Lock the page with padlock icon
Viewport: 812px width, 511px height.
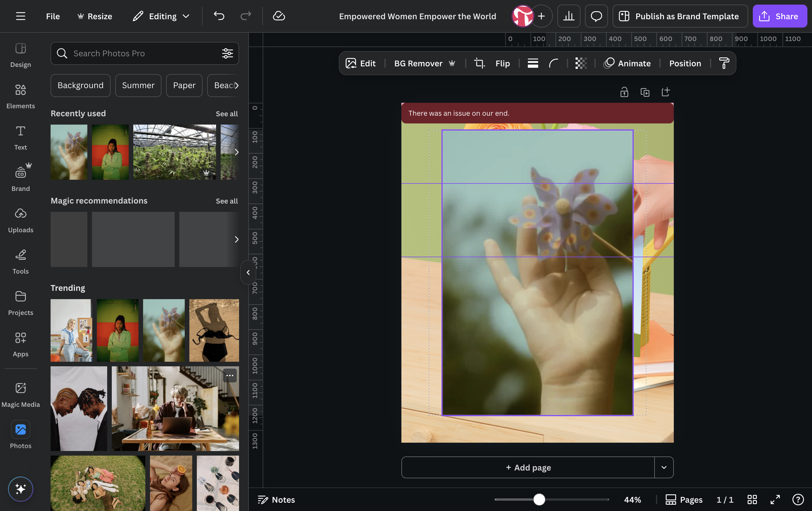[624, 92]
